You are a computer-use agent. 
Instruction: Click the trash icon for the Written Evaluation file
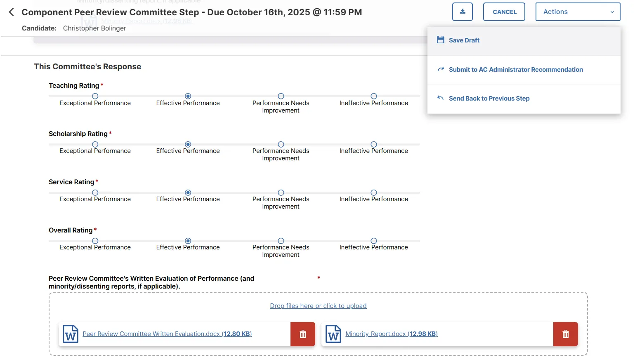pos(302,334)
